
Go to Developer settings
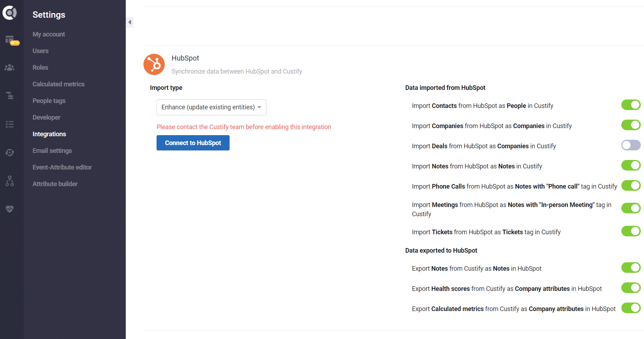(x=46, y=117)
